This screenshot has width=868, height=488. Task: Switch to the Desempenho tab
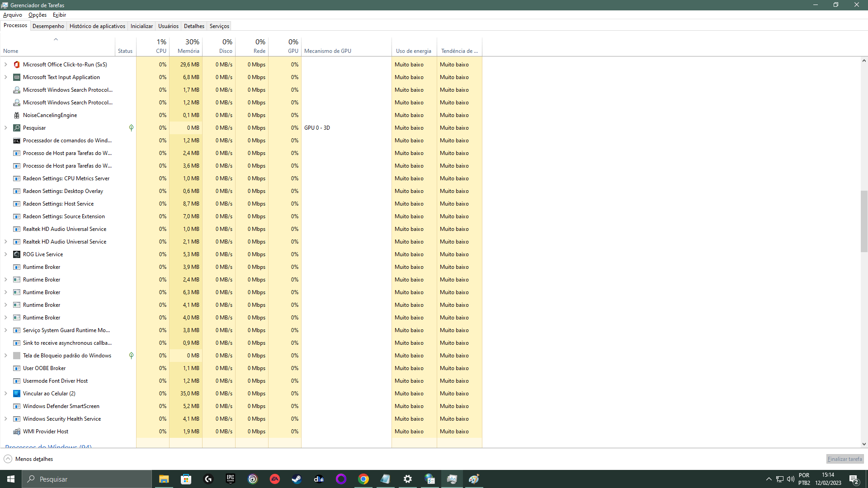(x=48, y=26)
